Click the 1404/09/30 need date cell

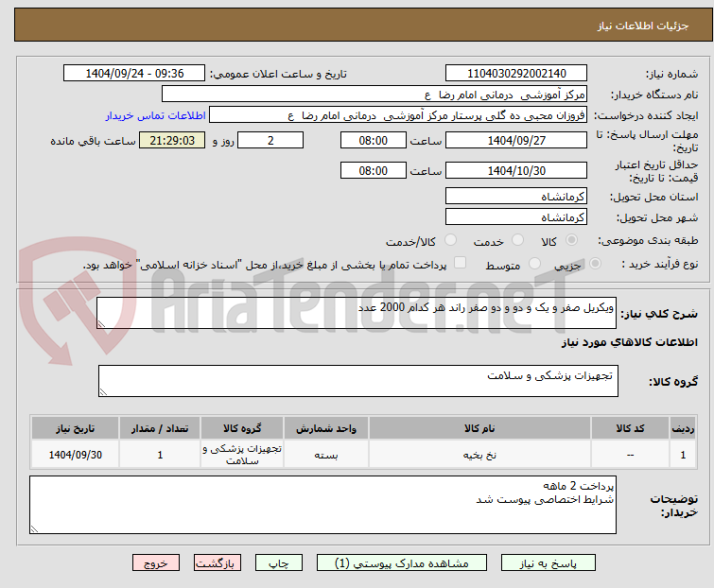click(x=76, y=454)
